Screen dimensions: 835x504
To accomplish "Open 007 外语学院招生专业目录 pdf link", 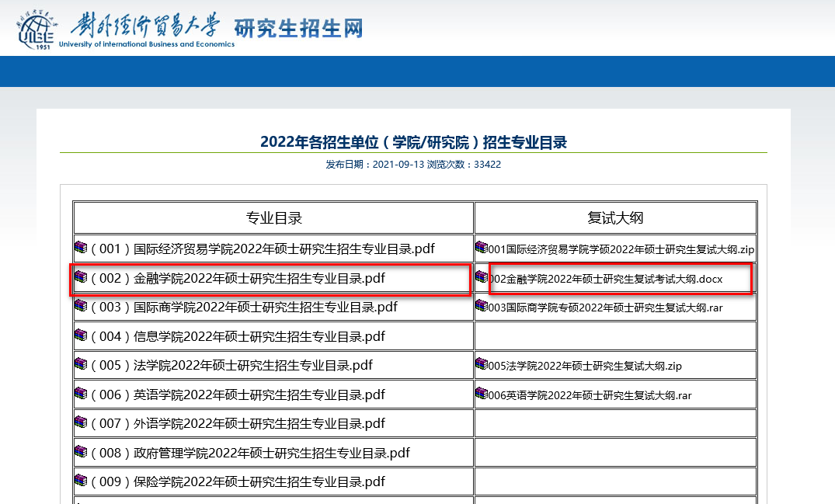I will tap(238, 424).
